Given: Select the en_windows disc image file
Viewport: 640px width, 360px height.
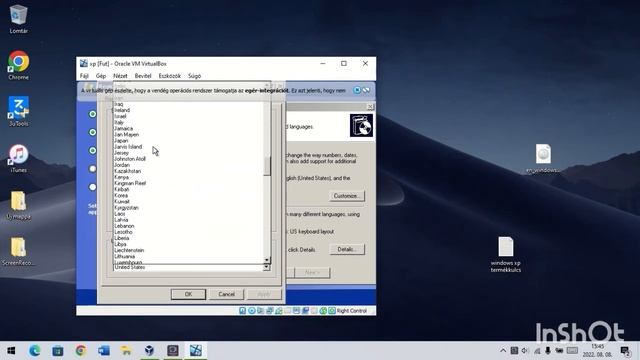Looking at the screenshot, I should (x=543, y=158).
